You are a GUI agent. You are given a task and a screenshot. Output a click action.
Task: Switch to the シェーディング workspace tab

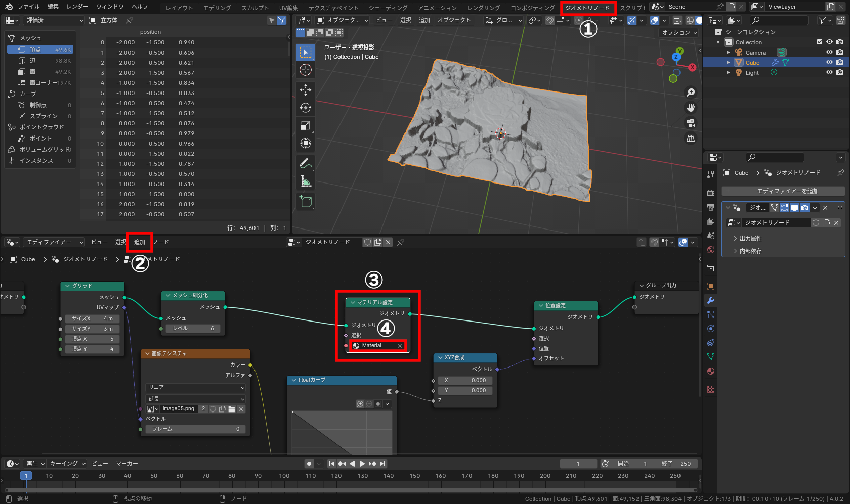pos(388,8)
